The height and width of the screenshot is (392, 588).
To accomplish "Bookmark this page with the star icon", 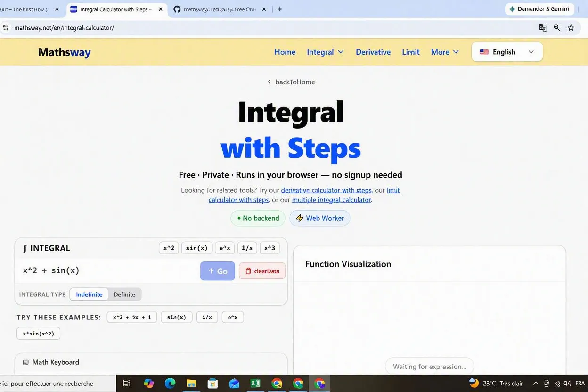I will [571, 28].
